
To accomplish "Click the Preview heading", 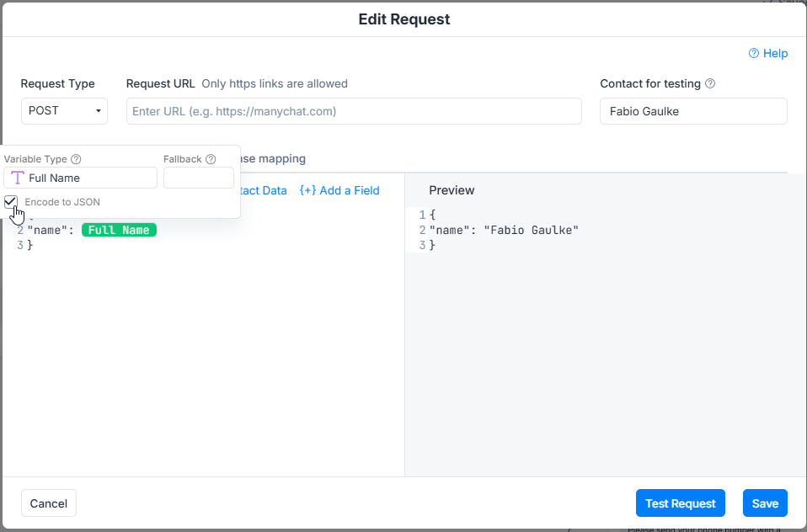I will (452, 190).
